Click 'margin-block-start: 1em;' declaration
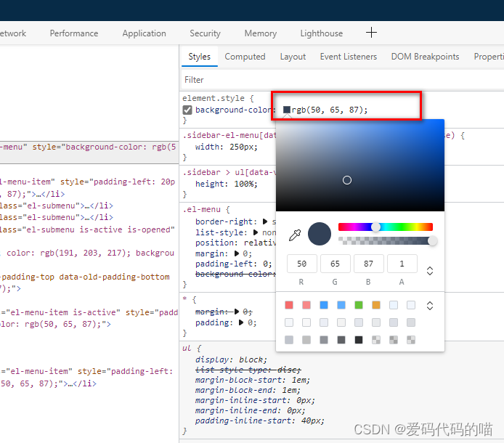The height and width of the screenshot is (443, 504). tap(252, 380)
